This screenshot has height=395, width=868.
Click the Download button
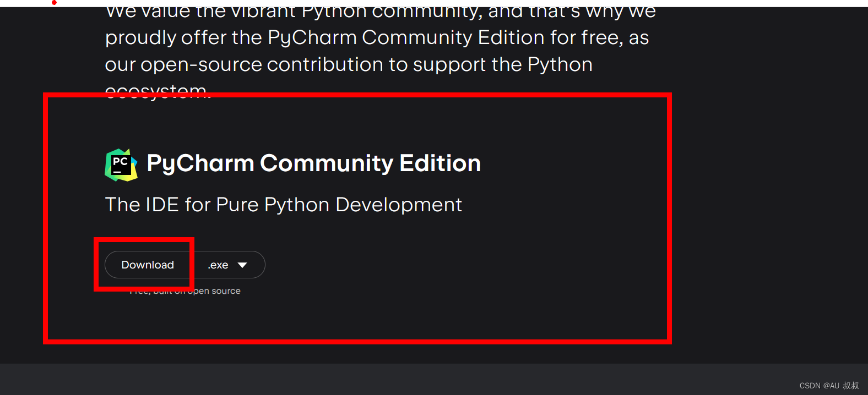click(x=147, y=265)
